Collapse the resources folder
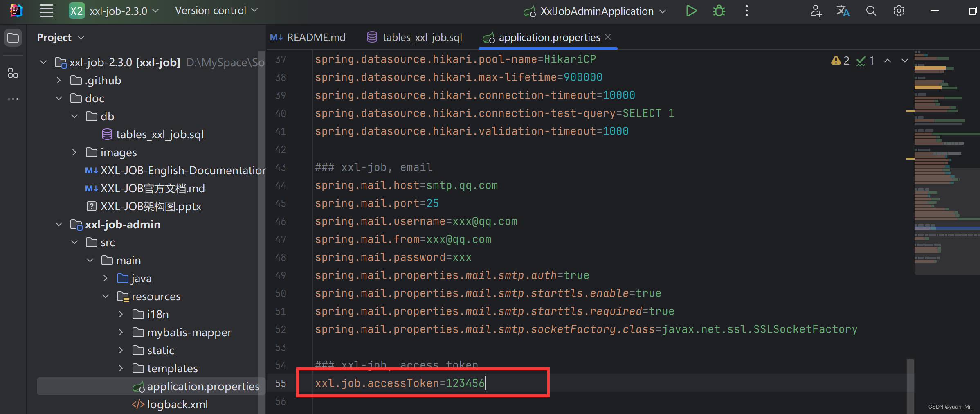 (106, 296)
